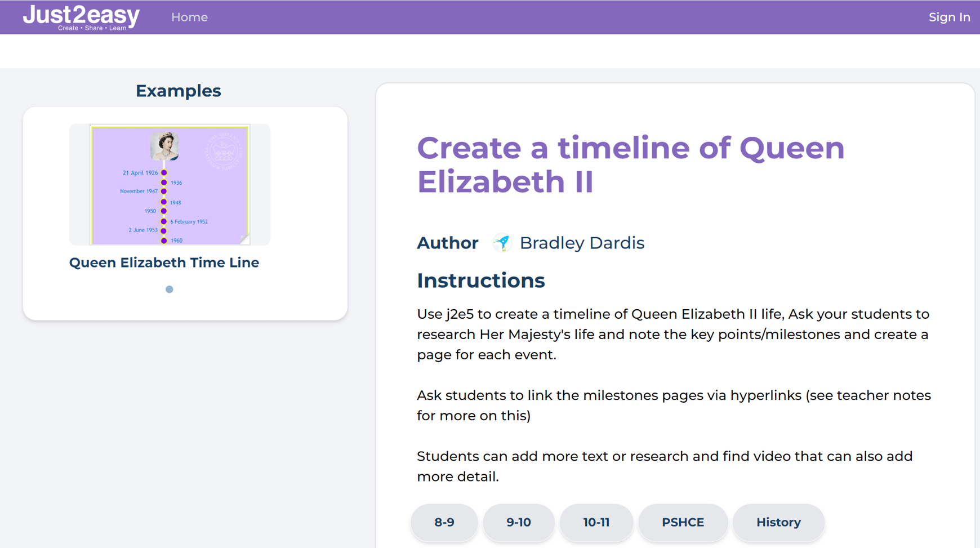Click the Queen's portrait in the example preview
This screenshot has height=548, width=980.
164,145
